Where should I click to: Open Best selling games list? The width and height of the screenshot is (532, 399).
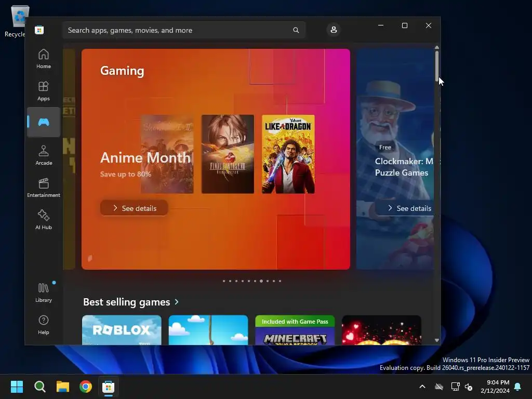127,302
